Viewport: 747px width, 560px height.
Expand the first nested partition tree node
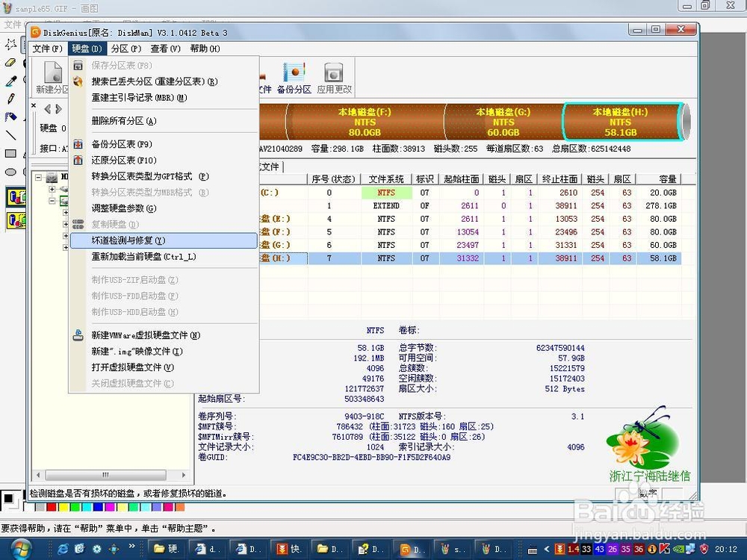point(65,212)
